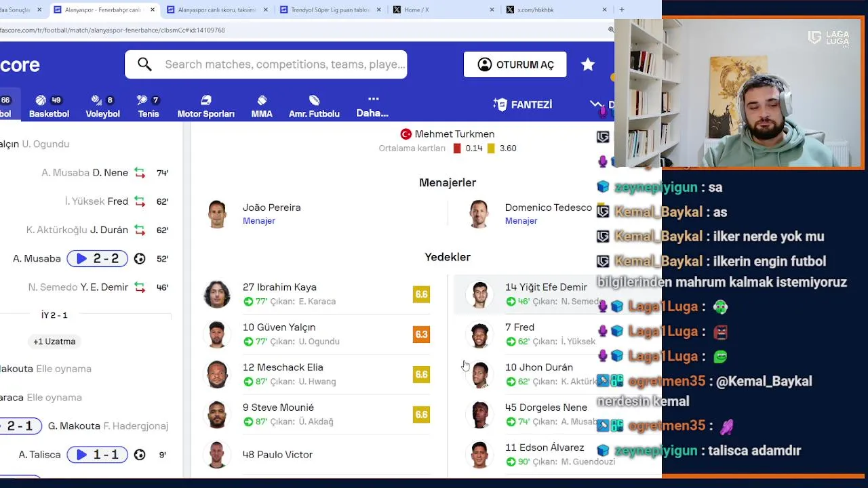Click Ibrahim Kaya's 6.6 rating badge
868x488 pixels.
[x=421, y=294]
